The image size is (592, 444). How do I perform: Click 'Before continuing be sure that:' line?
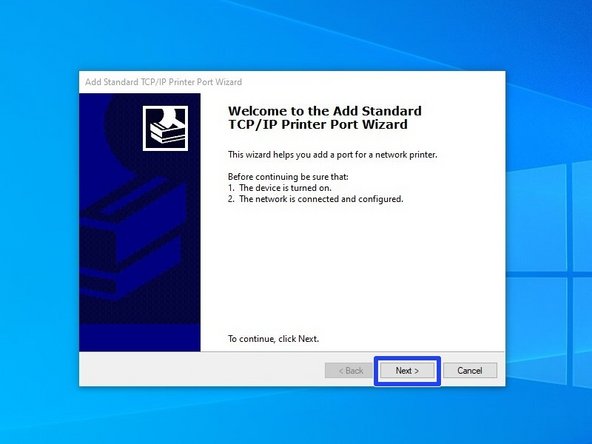tap(288, 177)
